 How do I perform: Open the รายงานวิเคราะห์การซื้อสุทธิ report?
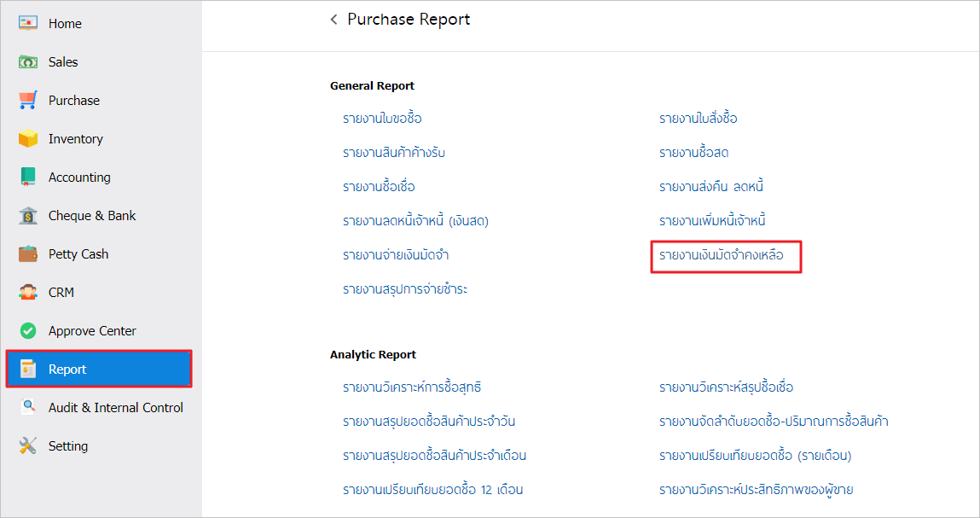(x=412, y=387)
